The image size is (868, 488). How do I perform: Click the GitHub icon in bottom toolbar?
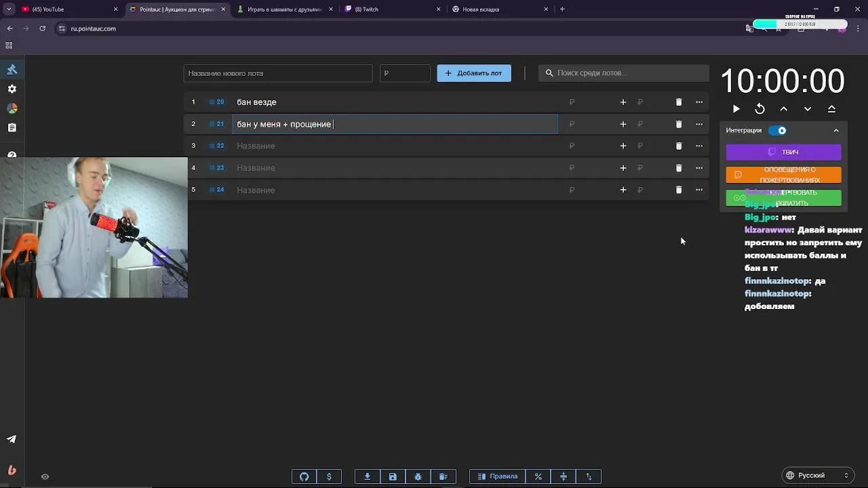(304, 476)
